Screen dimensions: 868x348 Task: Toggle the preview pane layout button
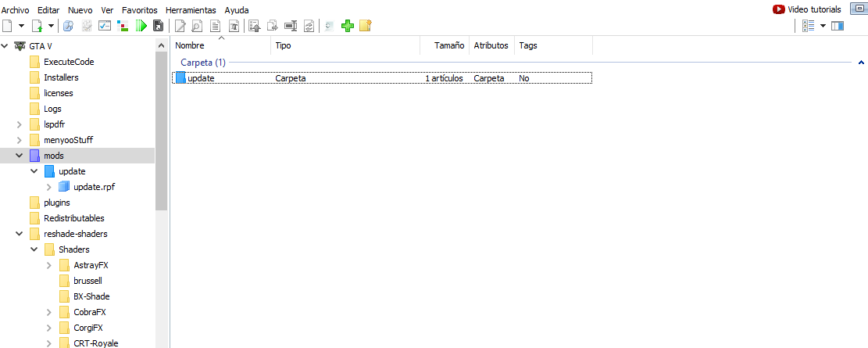838,26
